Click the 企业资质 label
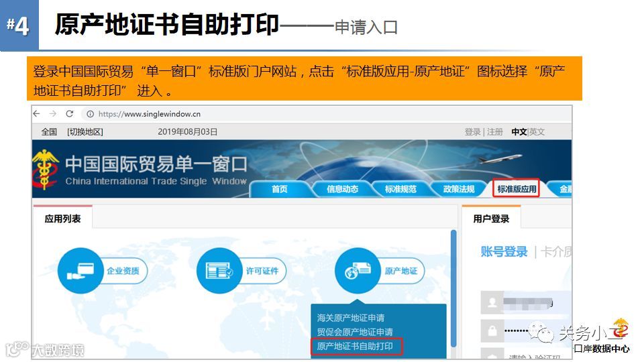This screenshot has height=362, width=644. pyautogui.click(x=123, y=271)
